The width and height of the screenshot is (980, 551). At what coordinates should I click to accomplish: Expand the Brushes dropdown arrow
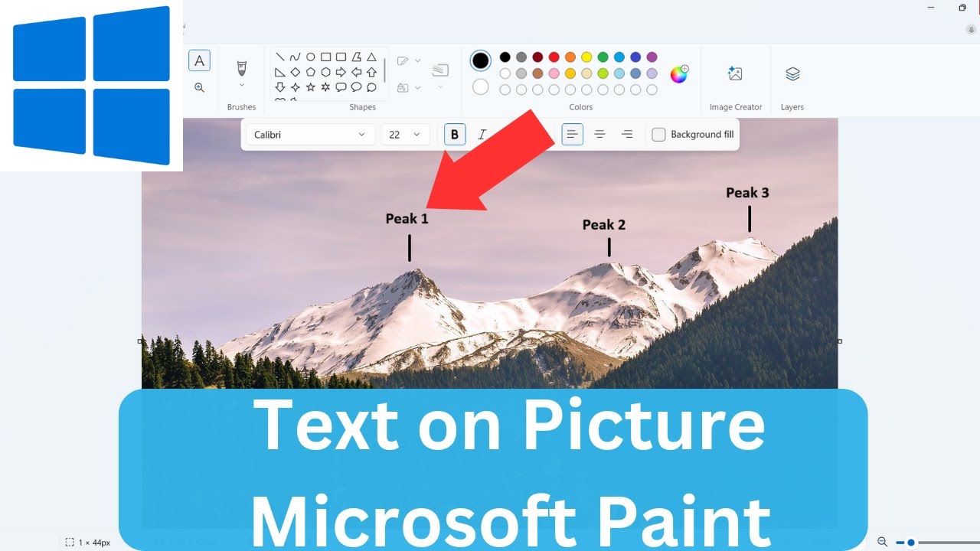(x=241, y=86)
